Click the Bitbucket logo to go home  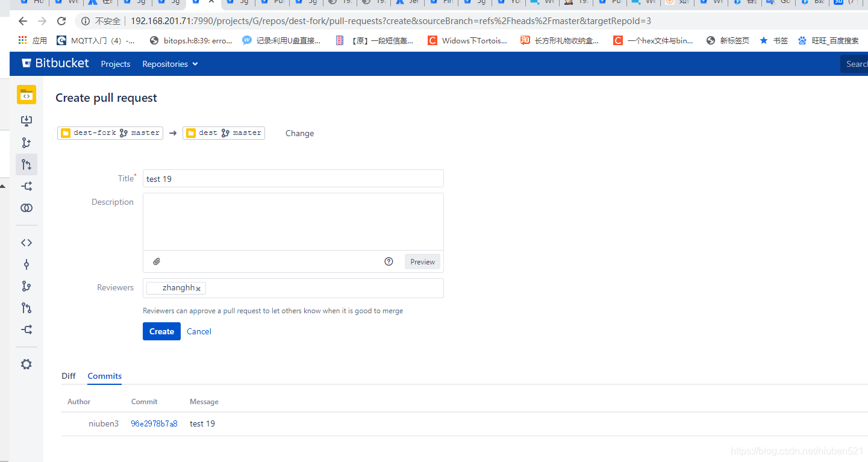click(55, 63)
